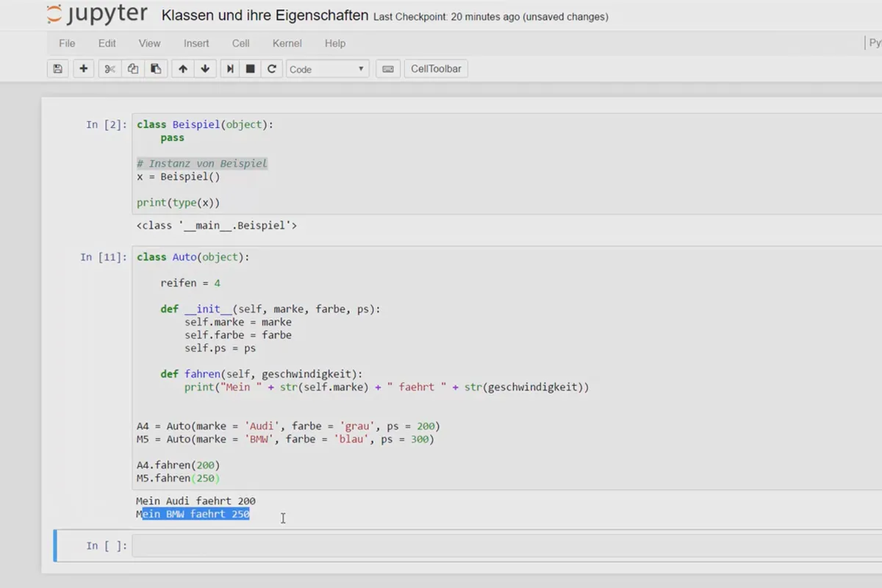882x588 pixels.
Task: Click the line reifen = 4
Action: pyautogui.click(x=190, y=283)
